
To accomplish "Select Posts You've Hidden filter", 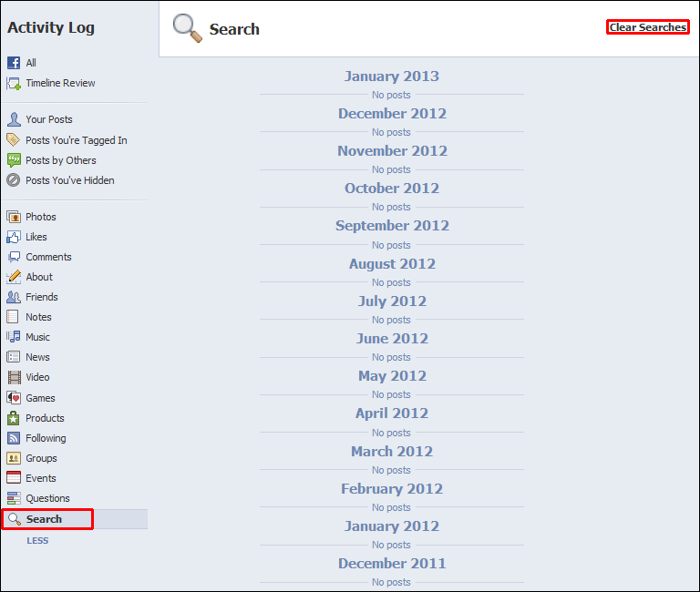I will pos(70,180).
